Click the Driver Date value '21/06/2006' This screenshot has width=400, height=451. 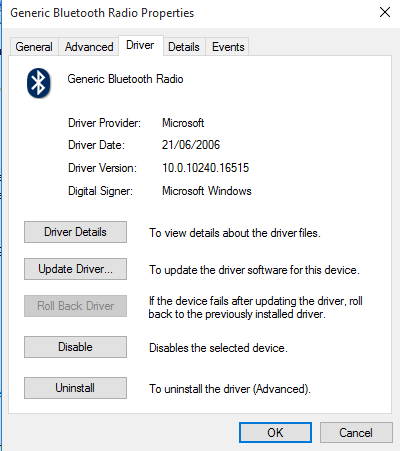click(191, 145)
